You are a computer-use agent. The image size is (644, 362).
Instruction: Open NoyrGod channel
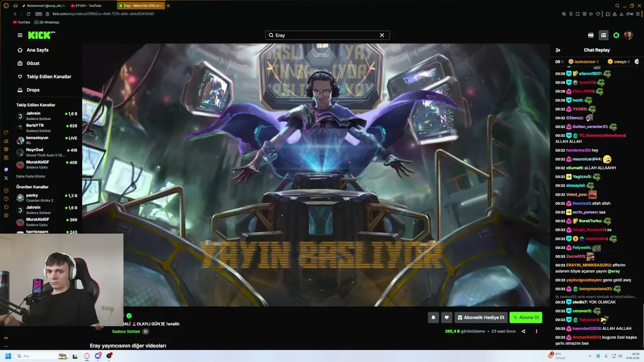pyautogui.click(x=47, y=152)
